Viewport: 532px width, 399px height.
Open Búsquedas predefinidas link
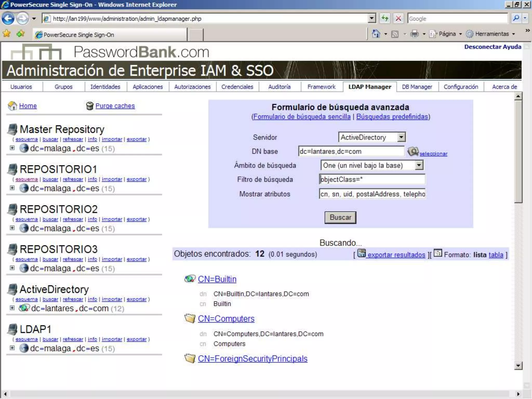392,117
